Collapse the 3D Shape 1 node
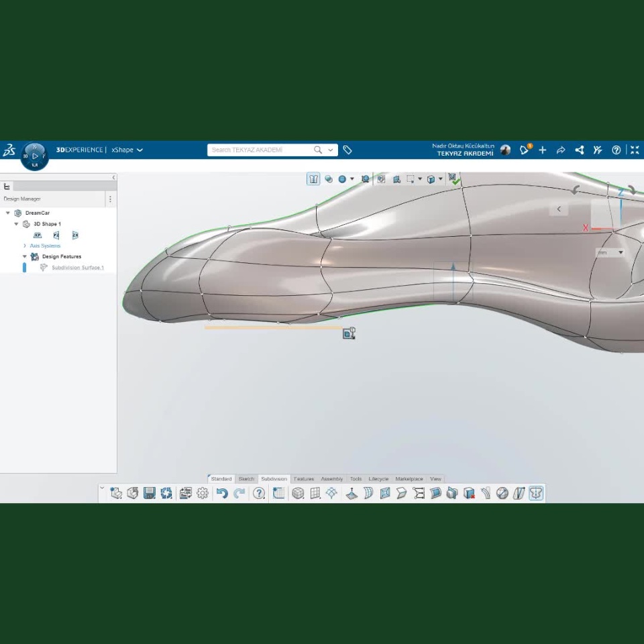644x644 pixels. (16, 224)
